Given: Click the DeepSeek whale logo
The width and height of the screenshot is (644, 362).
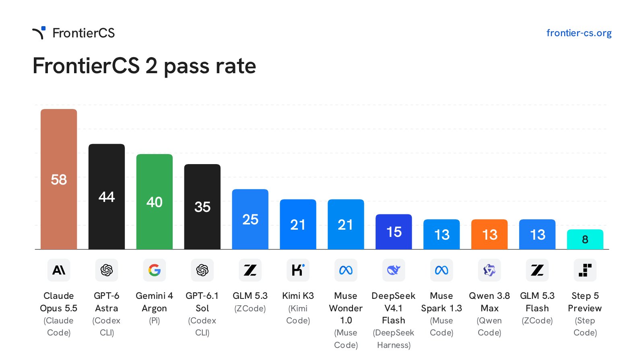Looking at the screenshot, I should 394,270.
